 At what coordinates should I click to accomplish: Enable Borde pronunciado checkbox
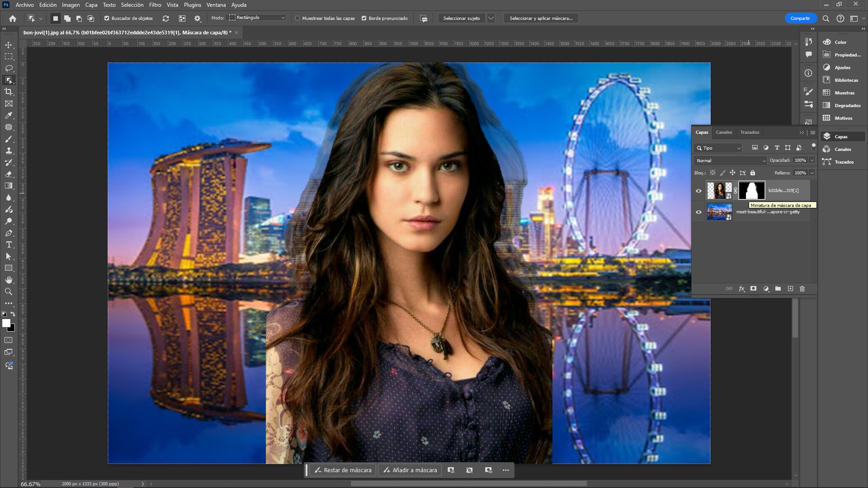(x=364, y=18)
